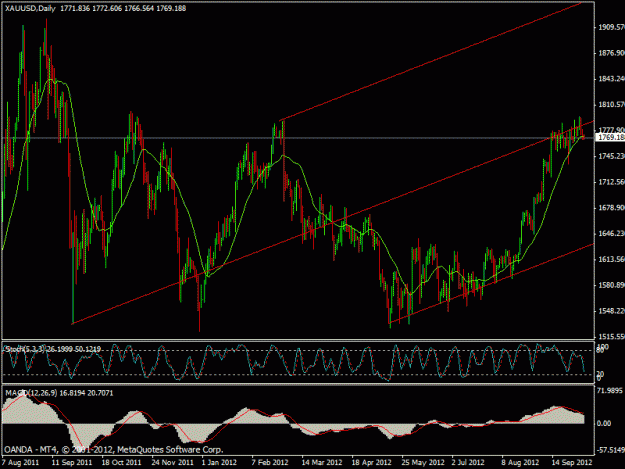Click the 1646.23 price axis value
This screenshot has height=469, width=625.
(x=611, y=234)
